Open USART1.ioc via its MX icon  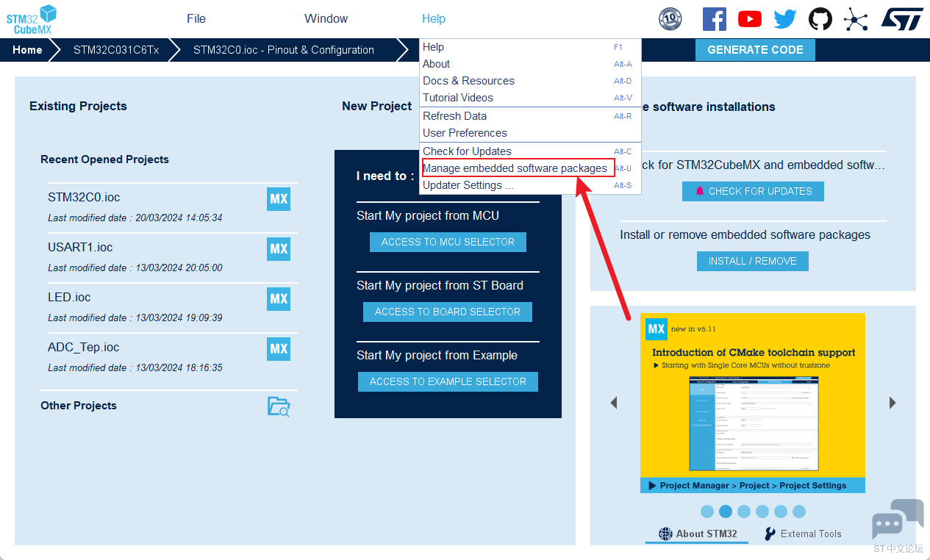point(279,249)
